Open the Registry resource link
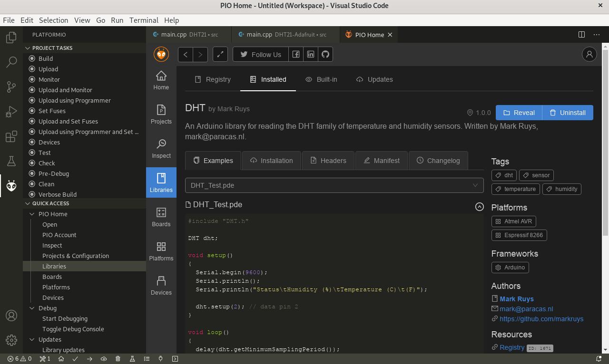 (512, 347)
